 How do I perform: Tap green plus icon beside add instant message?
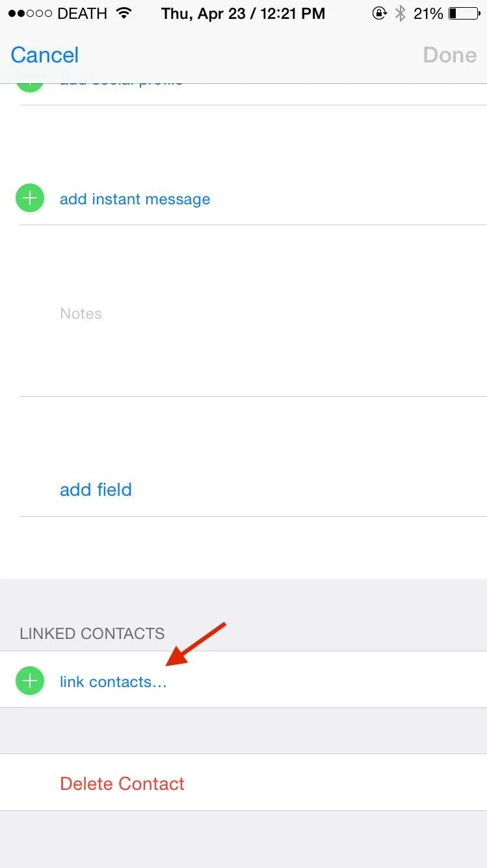tap(30, 198)
